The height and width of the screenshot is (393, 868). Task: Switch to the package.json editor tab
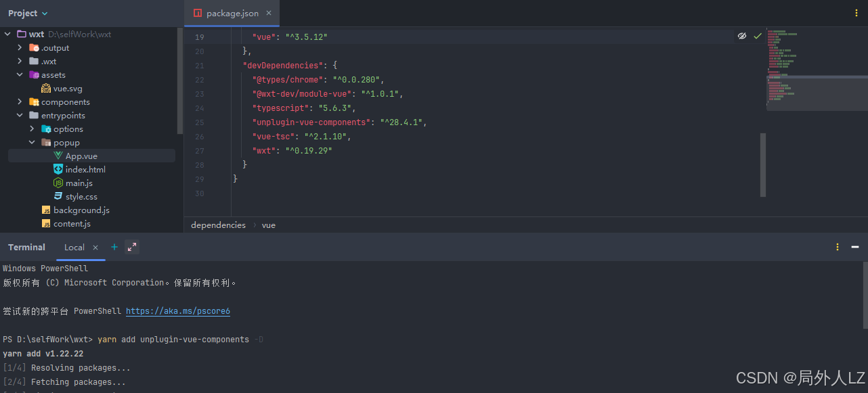tap(232, 13)
